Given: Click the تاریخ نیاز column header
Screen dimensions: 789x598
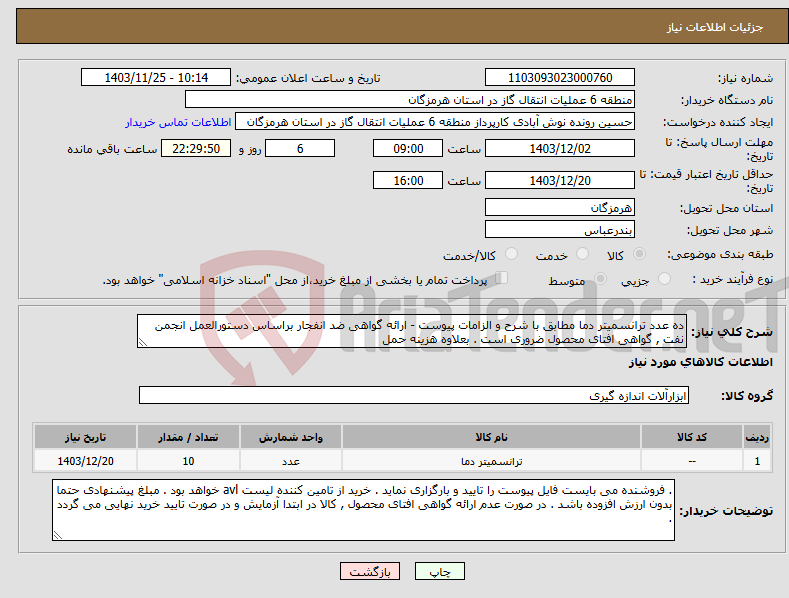Looking at the screenshot, I should point(86,437).
